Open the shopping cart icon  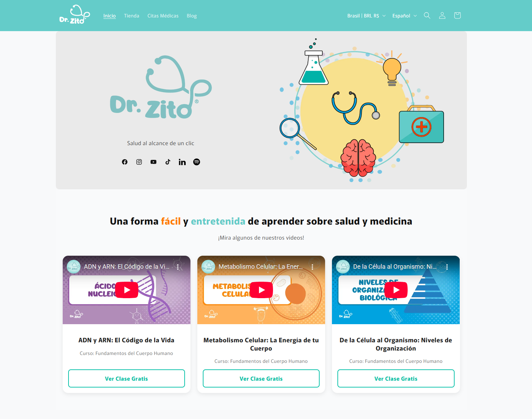click(457, 15)
